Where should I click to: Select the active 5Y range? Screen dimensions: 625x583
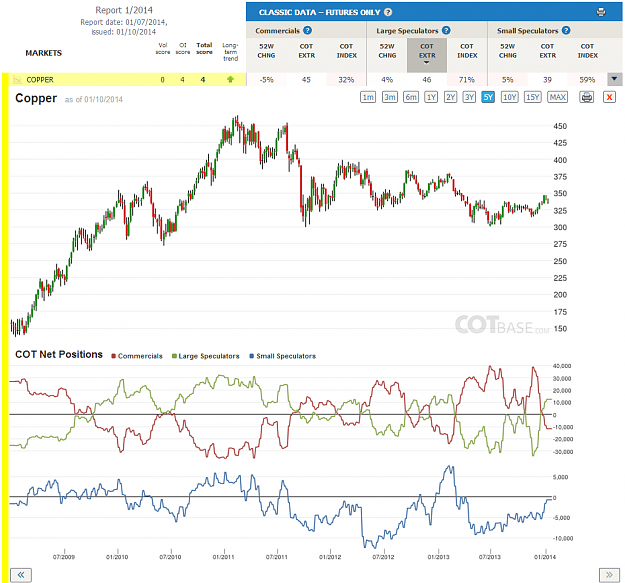(x=488, y=97)
